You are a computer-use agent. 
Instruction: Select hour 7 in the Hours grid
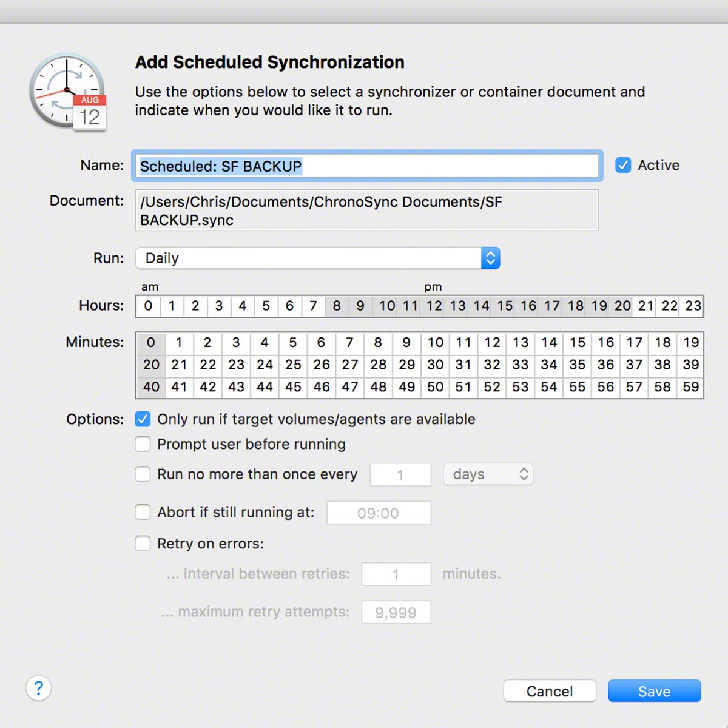point(313,306)
